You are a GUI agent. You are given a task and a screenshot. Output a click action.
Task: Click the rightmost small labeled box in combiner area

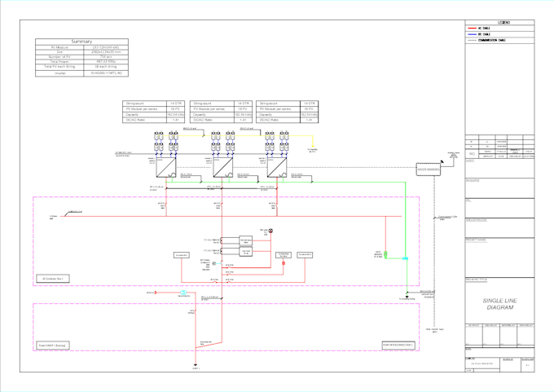(x=305, y=255)
